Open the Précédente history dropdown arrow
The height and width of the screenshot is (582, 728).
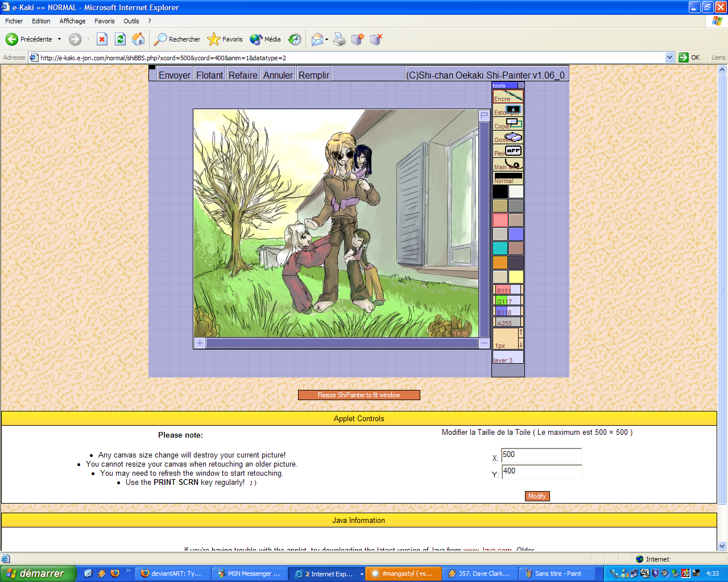59,39
